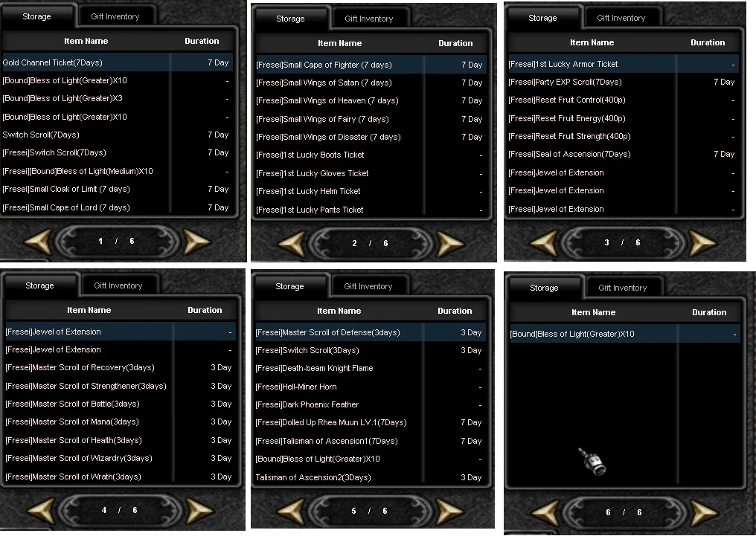The width and height of the screenshot is (756, 536).
Task: Click previous page arrow in page 2/6 panel
Action: pos(291,244)
